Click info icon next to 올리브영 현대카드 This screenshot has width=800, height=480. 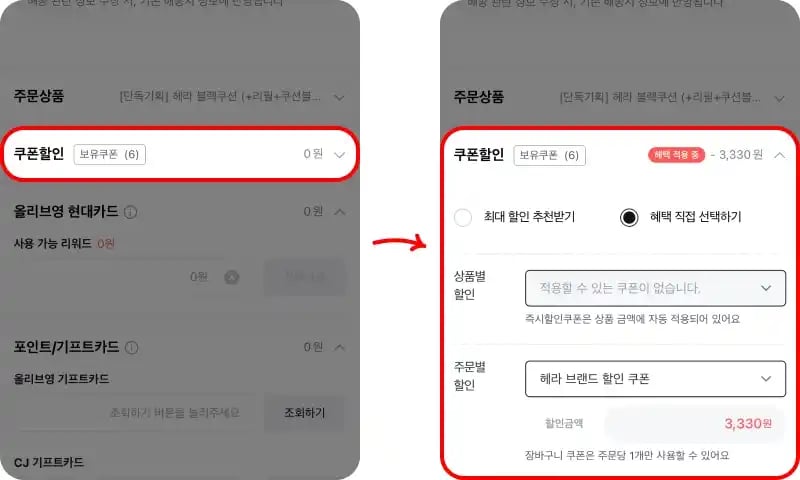(131, 212)
